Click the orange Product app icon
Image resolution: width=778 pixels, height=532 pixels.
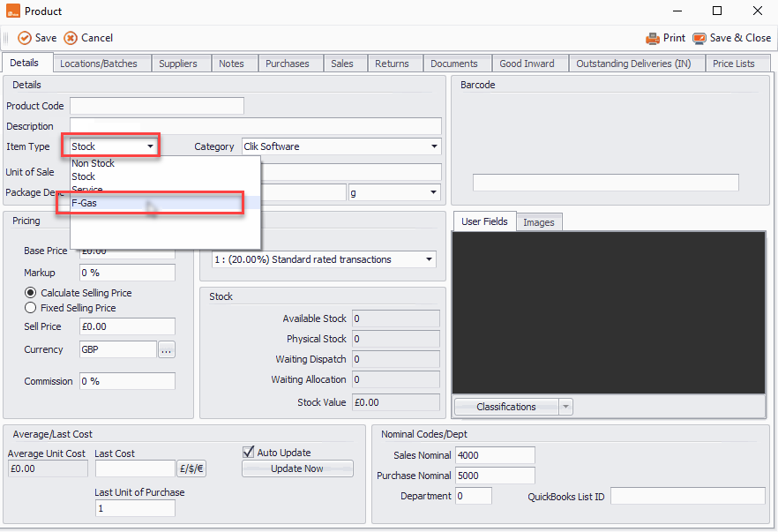coord(12,11)
